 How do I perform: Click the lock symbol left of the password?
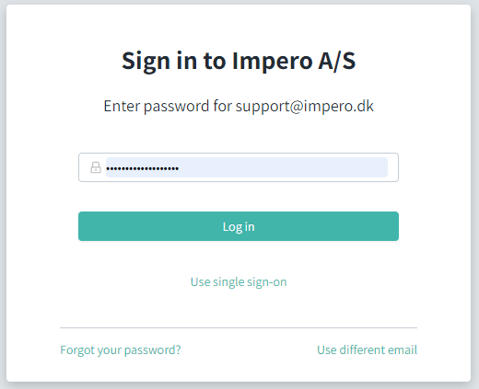coord(96,167)
